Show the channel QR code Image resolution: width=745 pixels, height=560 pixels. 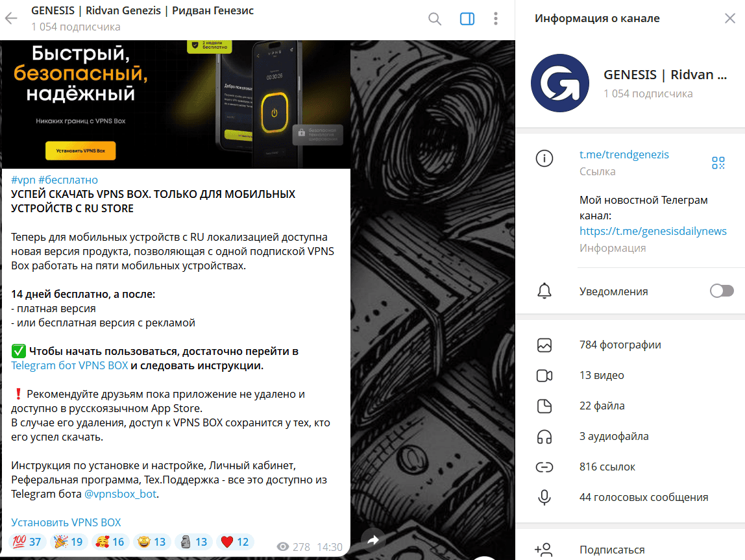point(718,163)
